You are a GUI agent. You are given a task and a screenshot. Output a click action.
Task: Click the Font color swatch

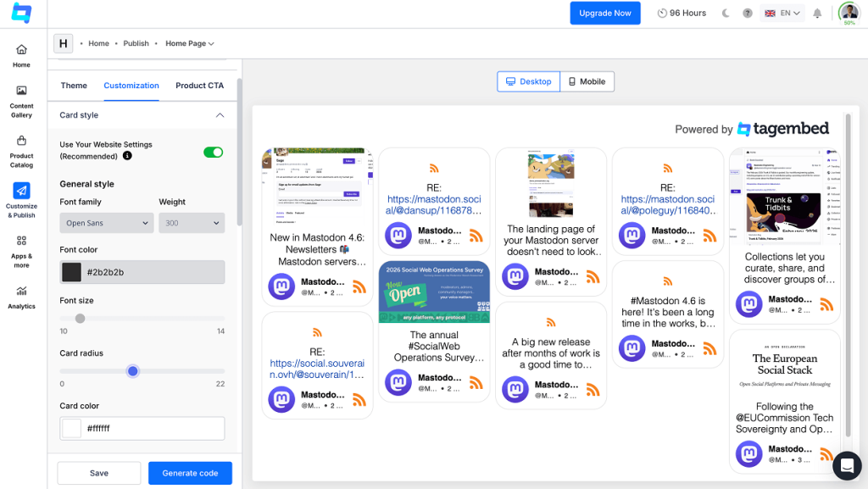[71, 272]
